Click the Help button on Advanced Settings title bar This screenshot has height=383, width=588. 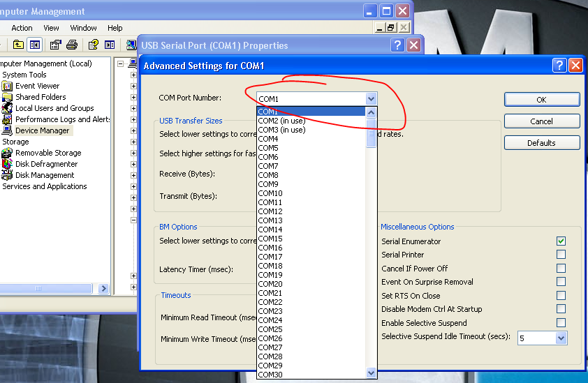click(x=559, y=66)
